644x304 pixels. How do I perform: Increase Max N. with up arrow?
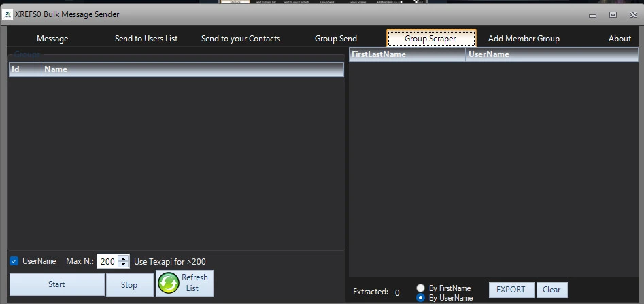[x=123, y=258]
